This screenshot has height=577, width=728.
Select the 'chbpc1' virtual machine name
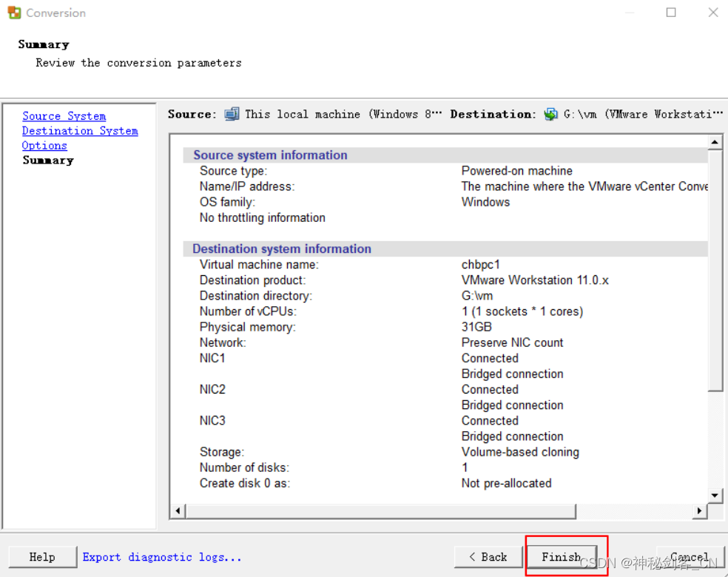point(481,265)
